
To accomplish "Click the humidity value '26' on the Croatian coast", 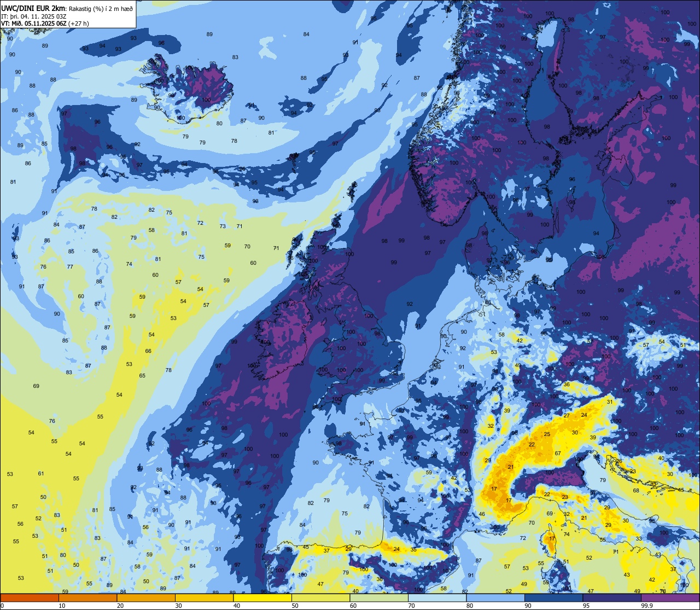I will pyautogui.click(x=619, y=461).
